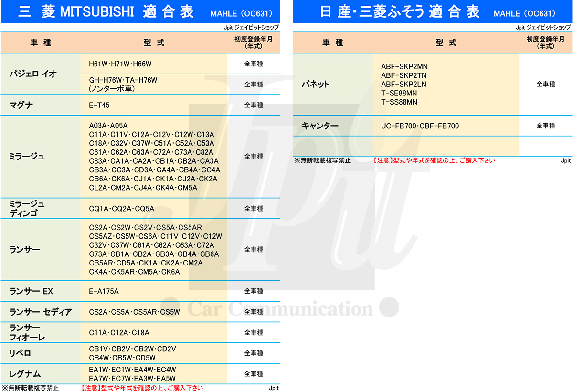The width and height of the screenshot is (573, 392).
Task: Select the ランサー セディア vehicle name
Action: click(x=41, y=312)
